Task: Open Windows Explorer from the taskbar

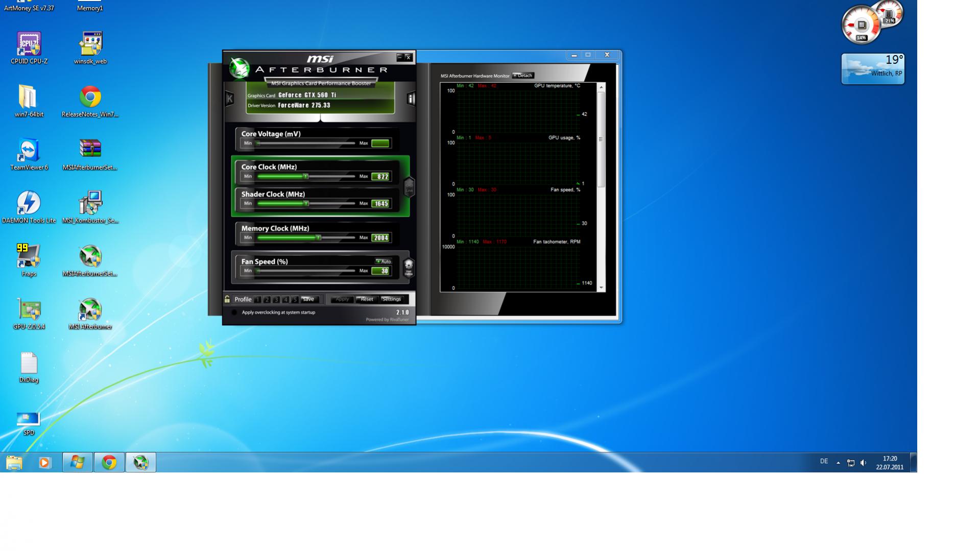Action: pyautogui.click(x=14, y=463)
